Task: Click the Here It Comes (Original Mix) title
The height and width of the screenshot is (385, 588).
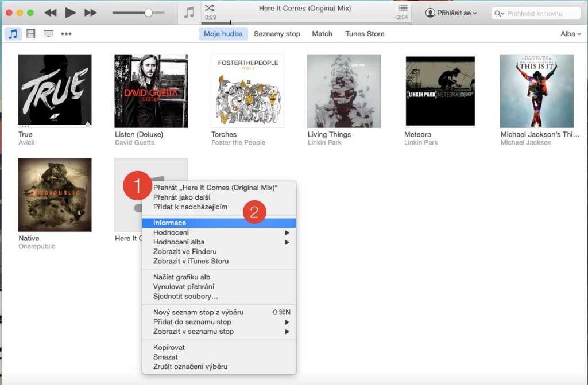Action: [305, 8]
